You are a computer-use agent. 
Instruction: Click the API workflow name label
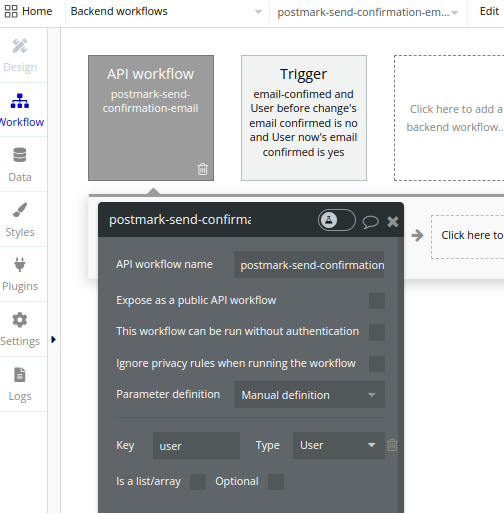[164, 264]
